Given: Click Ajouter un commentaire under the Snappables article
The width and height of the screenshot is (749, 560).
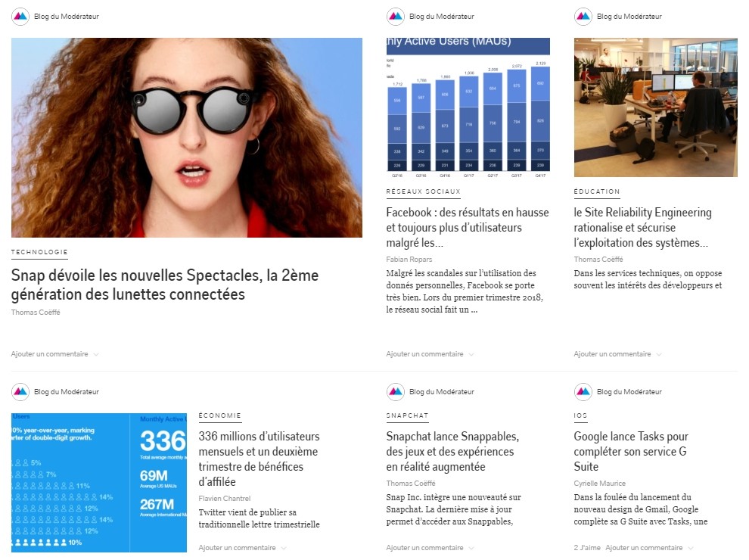Looking at the screenshot, I should coord(425,548).
